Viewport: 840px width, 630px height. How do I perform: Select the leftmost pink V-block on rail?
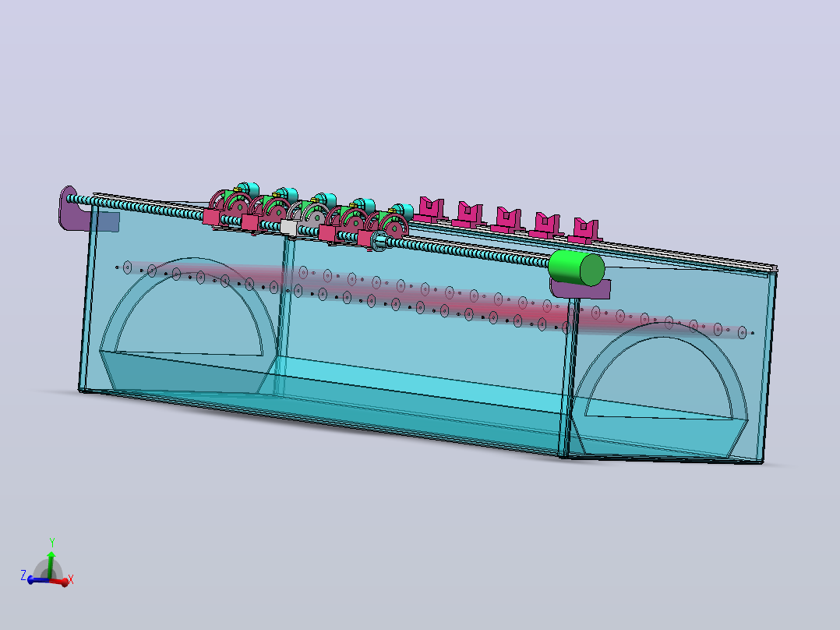pos(429,209)
